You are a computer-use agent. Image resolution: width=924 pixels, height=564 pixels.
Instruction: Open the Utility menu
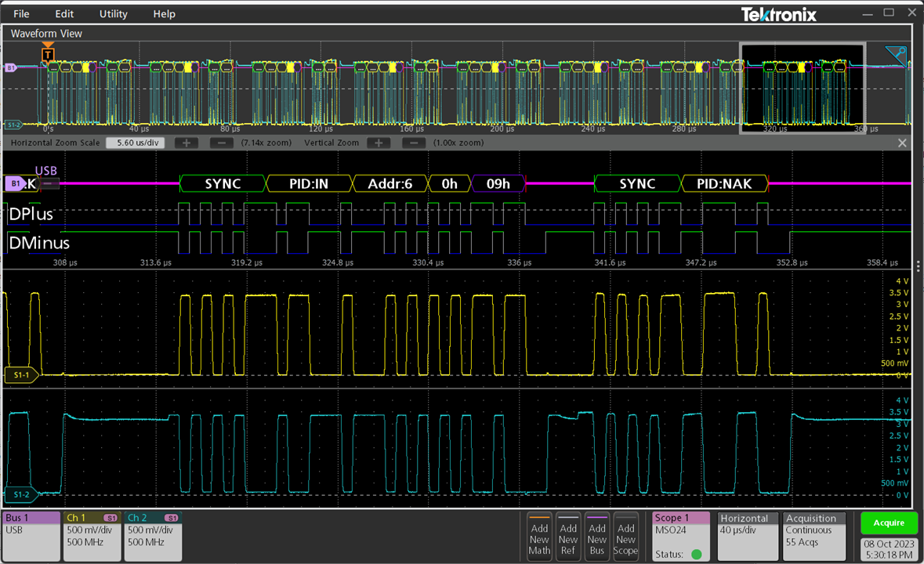tap(113, 13)
